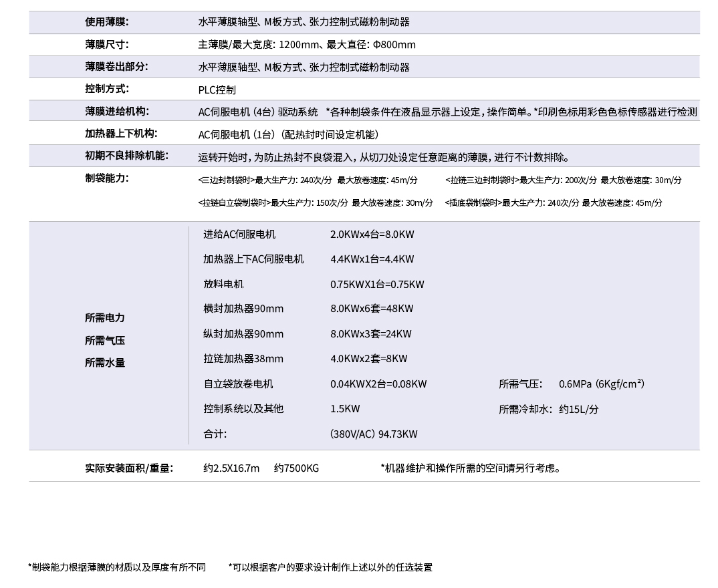
Task: Click the 制袋能力 row label
Action: [x=106, y=178]
